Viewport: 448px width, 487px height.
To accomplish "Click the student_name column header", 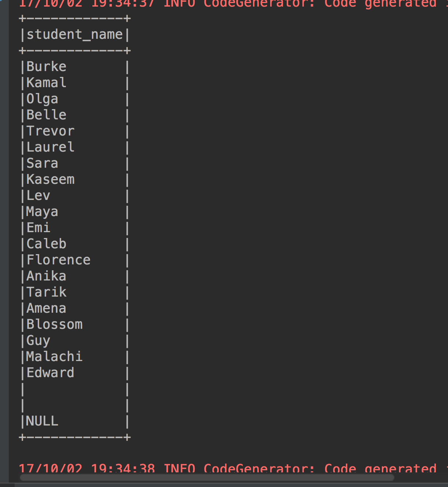I will click(x=74, y=34).
